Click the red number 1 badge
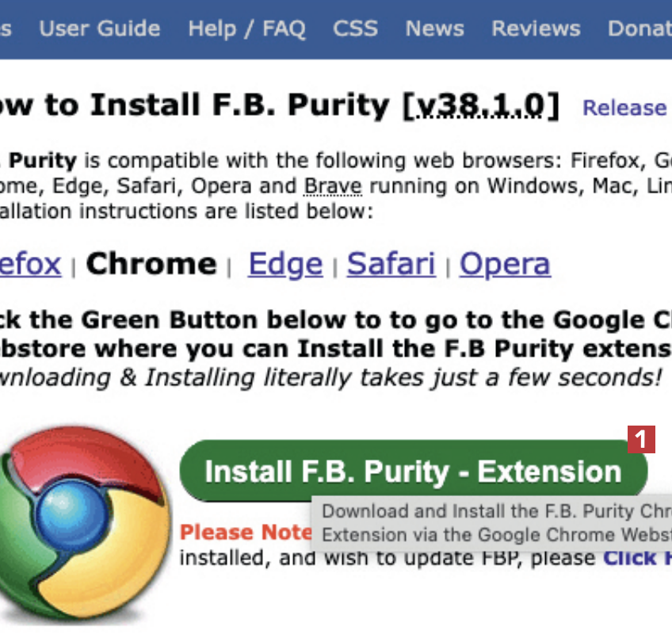The width and height of the screenshot is (672, 634). click(x=641, y=439)
